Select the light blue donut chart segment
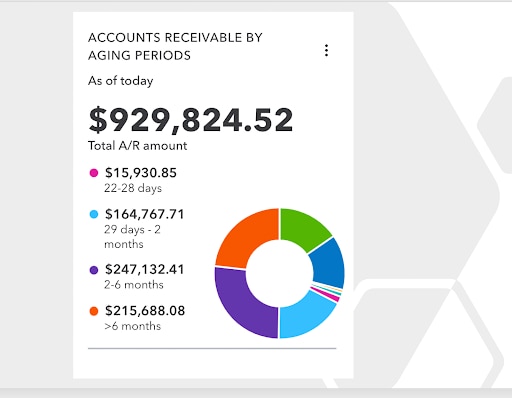 (x=305, y=316)
